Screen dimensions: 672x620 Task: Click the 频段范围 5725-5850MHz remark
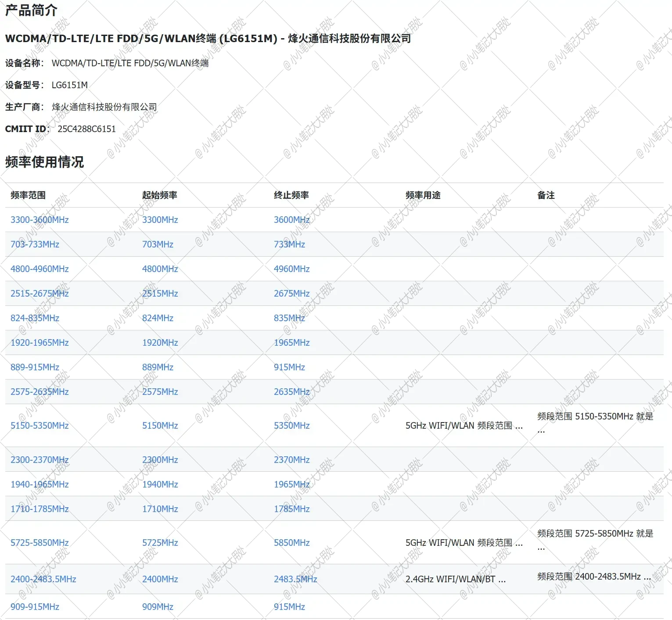click(x=595, y=540)
